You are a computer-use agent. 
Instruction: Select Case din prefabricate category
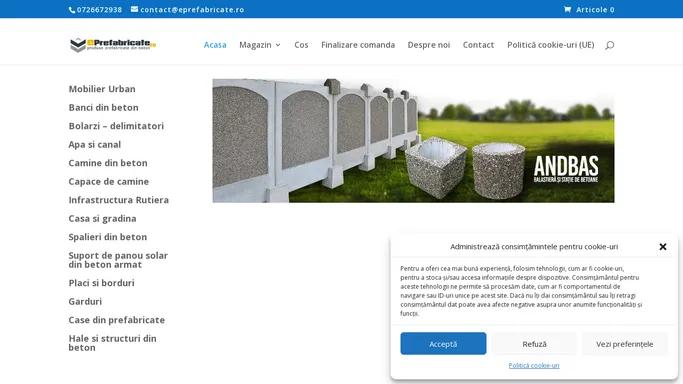(x=117, y=320)
